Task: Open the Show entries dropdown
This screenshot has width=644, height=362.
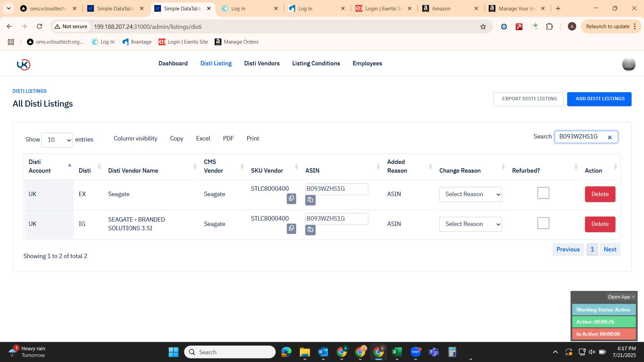Action: pos(57,140)
